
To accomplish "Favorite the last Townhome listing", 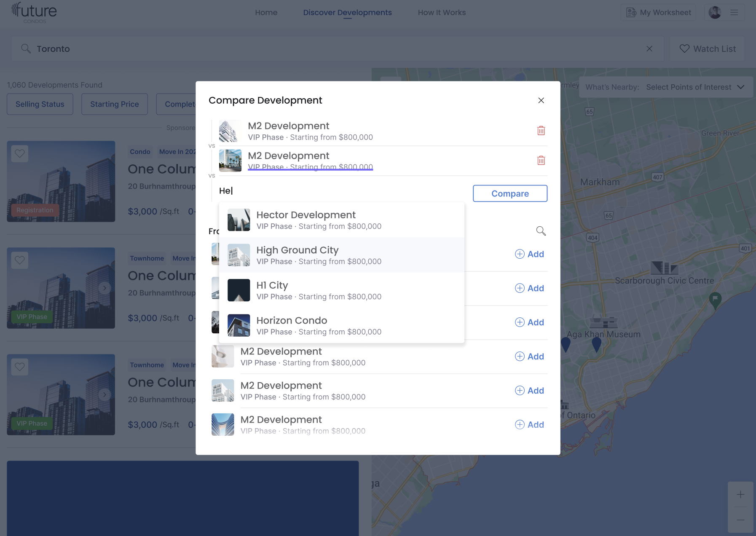I will pyautogui.click(x=20, y=367).
